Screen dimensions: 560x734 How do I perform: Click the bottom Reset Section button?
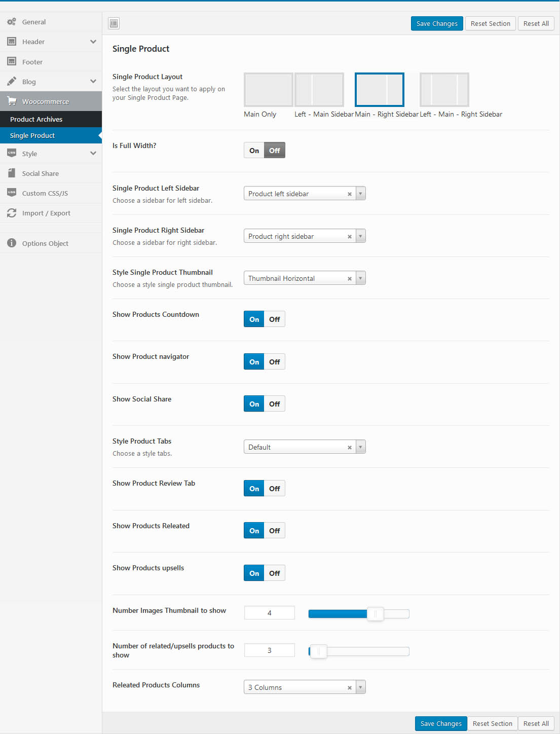[x=492, y=723]
